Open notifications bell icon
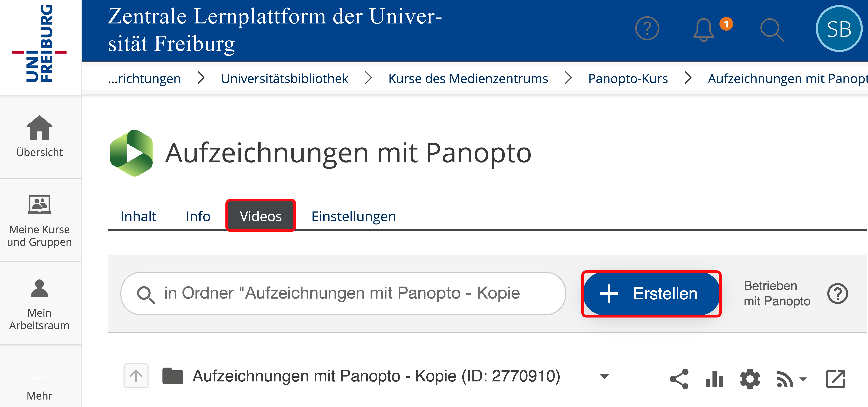 (704, 30)
